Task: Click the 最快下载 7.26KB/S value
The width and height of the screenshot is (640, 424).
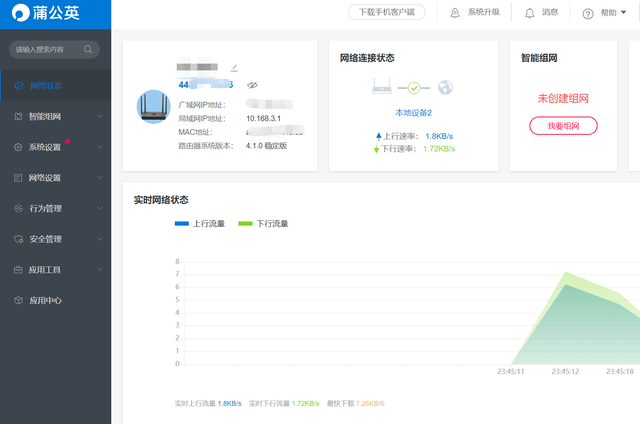Action: point(370,403)
